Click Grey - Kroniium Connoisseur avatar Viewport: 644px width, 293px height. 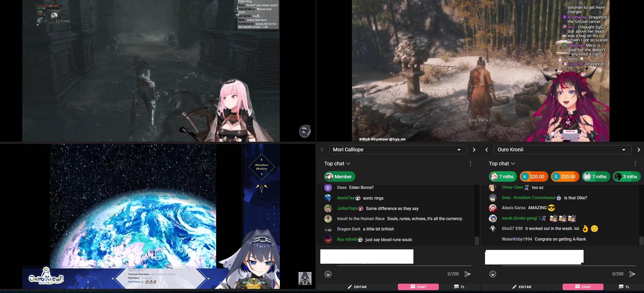(493, 198)
